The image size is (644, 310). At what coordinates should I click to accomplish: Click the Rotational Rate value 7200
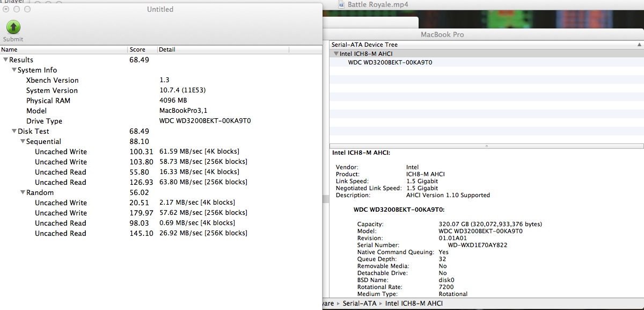(x=446, y=287)
